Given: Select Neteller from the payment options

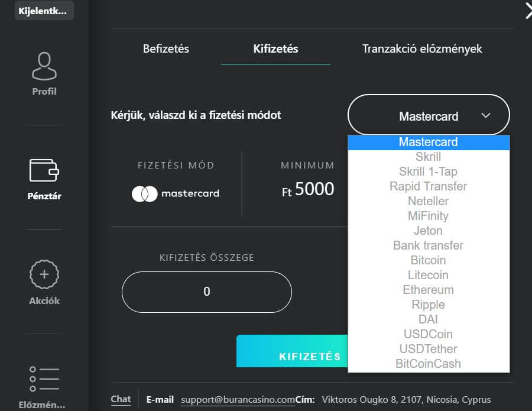Looking at the screenshot, I should pos(429,201).
